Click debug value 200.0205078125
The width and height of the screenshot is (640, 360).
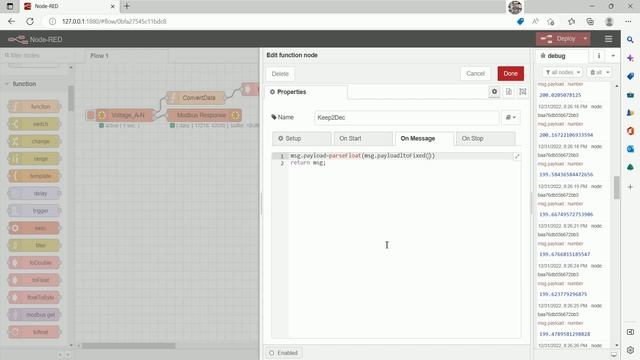pyautogui.click(x=560, y=95)
